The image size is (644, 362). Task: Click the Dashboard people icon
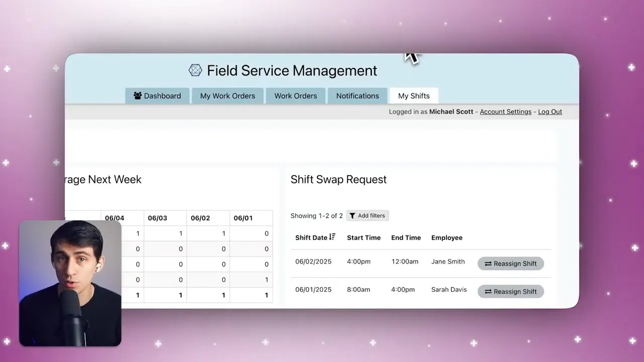[x=137, y=96]
